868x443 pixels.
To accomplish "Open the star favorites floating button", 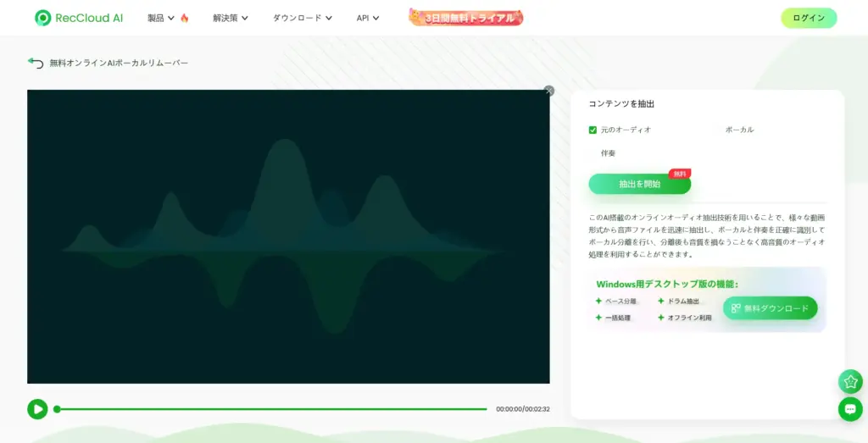I will (850, 381).
